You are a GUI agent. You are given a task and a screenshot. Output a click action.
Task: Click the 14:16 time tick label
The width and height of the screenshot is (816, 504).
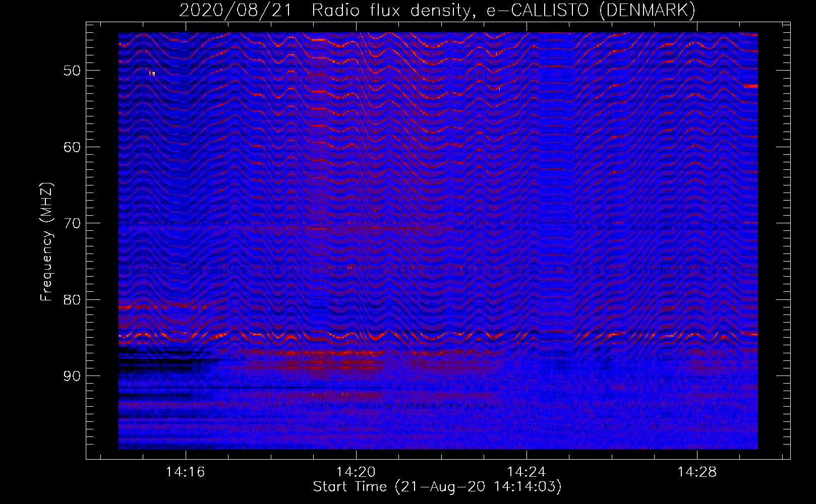click(x=185, y=472)
